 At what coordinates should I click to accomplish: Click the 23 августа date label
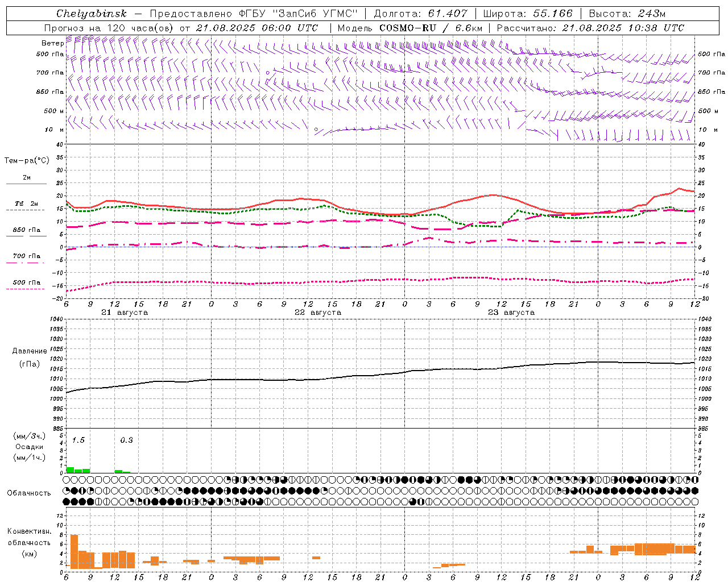[511, 313]
